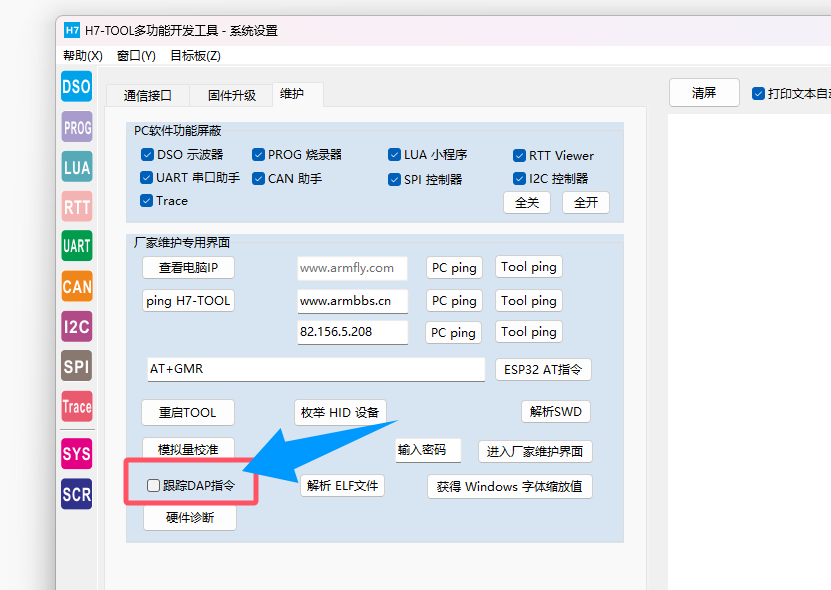831x590 pixels.
Task: Click Tool ping beside 82.156.5.208
Action: [529, 331]
